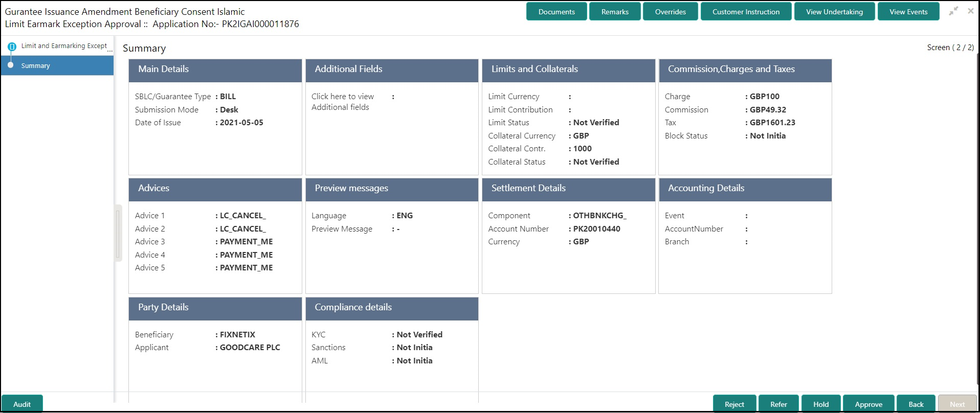Select Component value OTHBNKCHG_

599,216
